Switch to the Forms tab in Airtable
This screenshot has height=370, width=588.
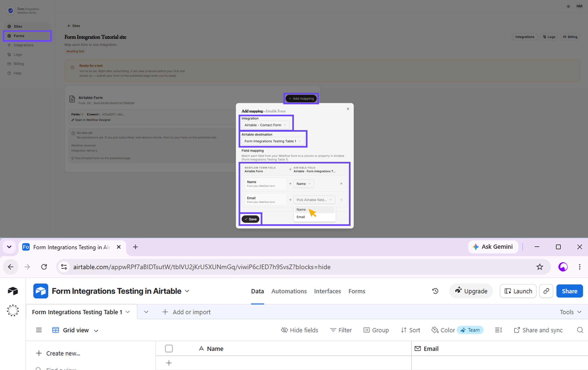[357, 291]
